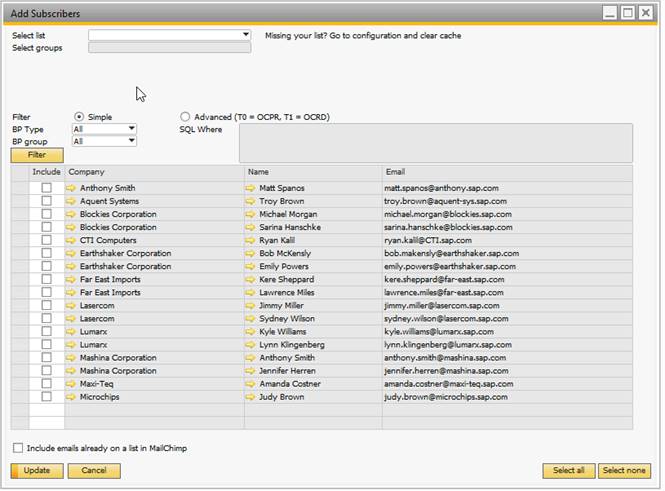Click inside the SQL Where text area

tap(436, 143)
